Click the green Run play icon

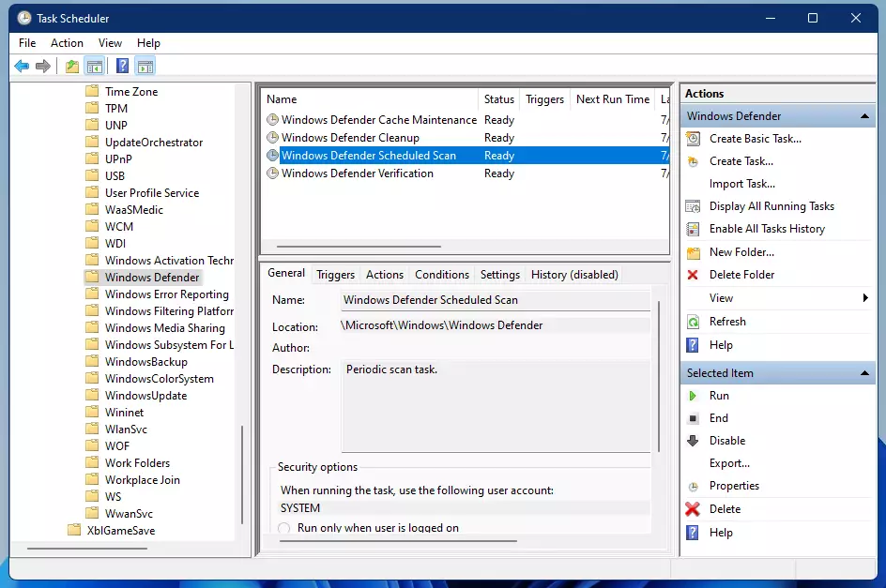point(693,396)
